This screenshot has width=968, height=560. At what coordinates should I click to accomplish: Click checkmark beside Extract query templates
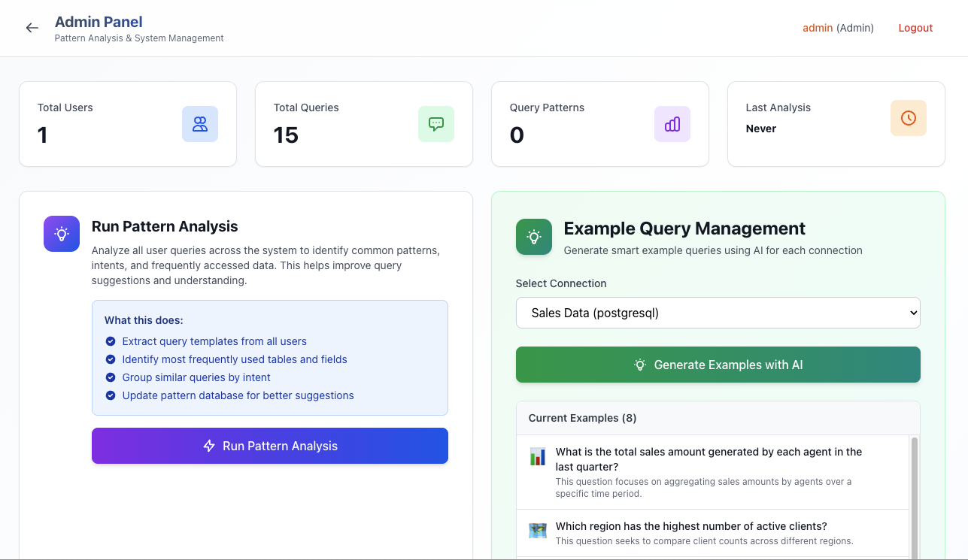coord(111,341)
